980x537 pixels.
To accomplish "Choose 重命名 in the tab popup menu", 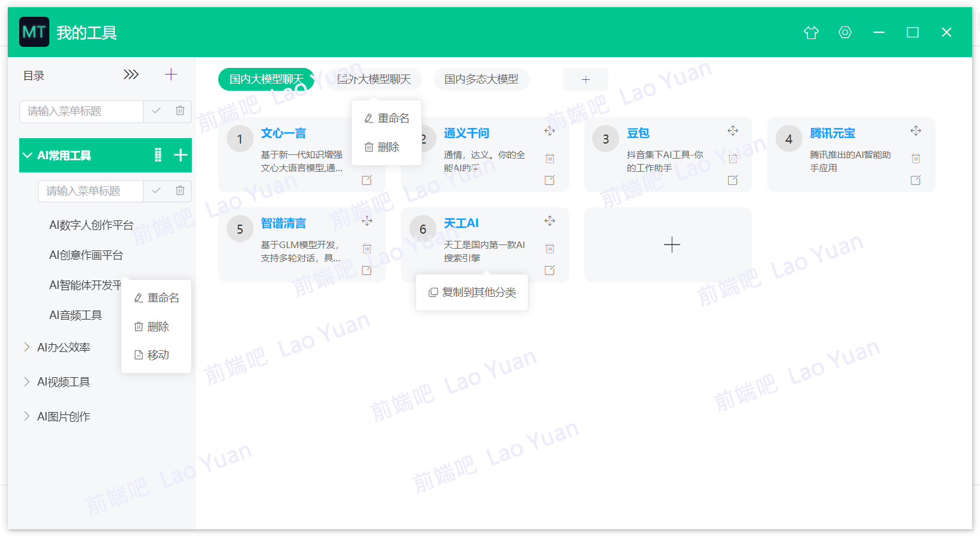I will point(387,118).
